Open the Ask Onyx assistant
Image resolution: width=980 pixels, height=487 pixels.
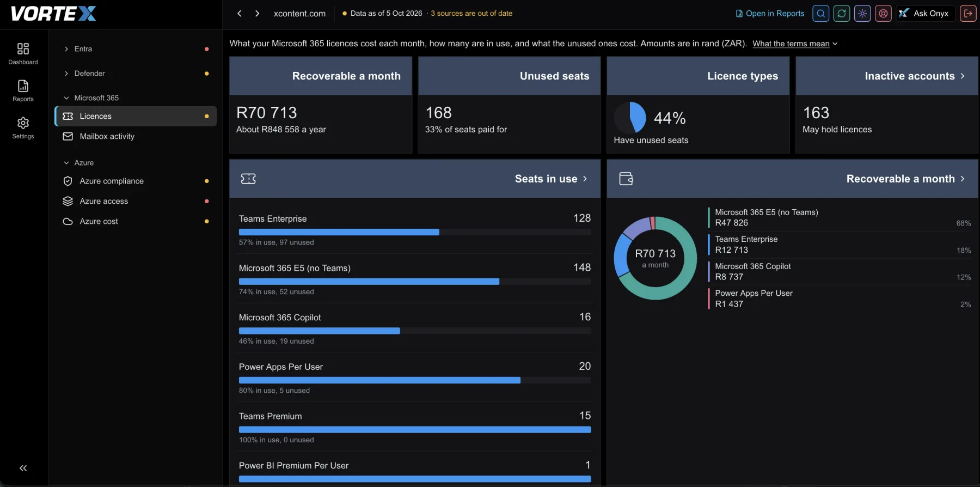coord(926,14)
